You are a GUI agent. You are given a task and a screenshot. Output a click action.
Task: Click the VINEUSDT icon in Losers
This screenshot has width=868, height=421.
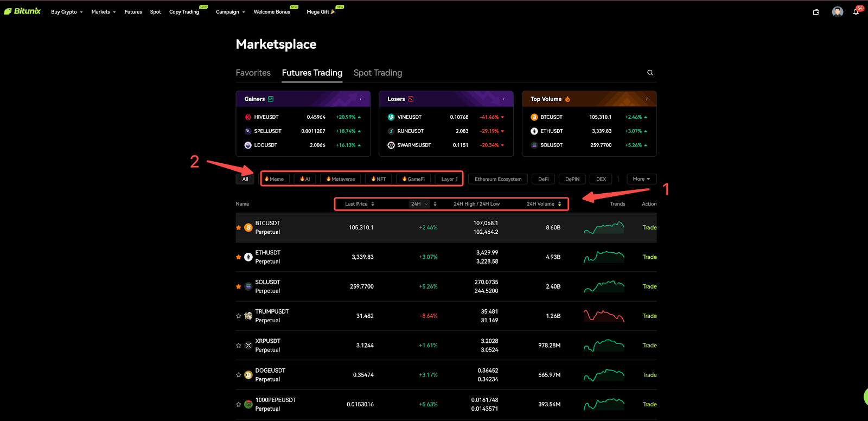click(x=391, y=117)
